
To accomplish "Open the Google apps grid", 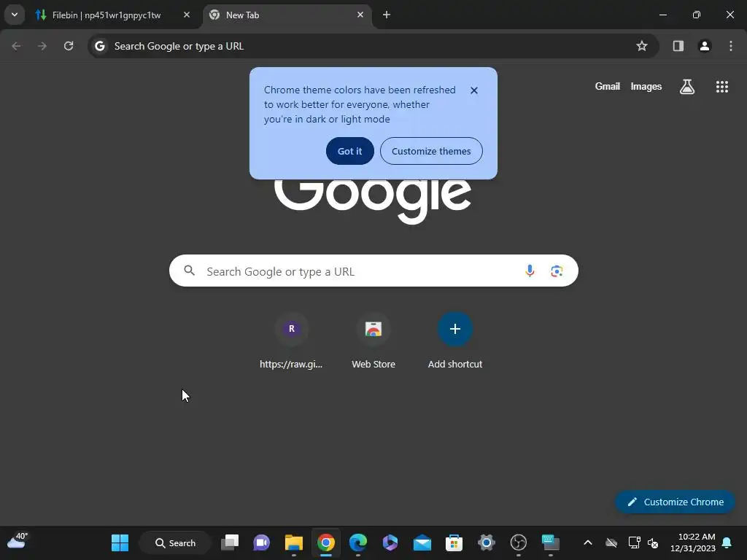I will coord(721,87).
